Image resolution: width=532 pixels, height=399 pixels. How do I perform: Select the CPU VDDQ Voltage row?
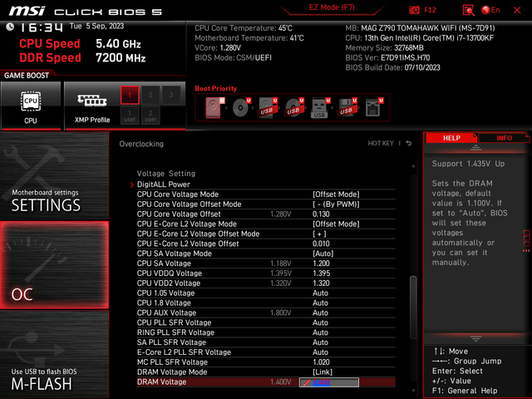pos(266,273)
